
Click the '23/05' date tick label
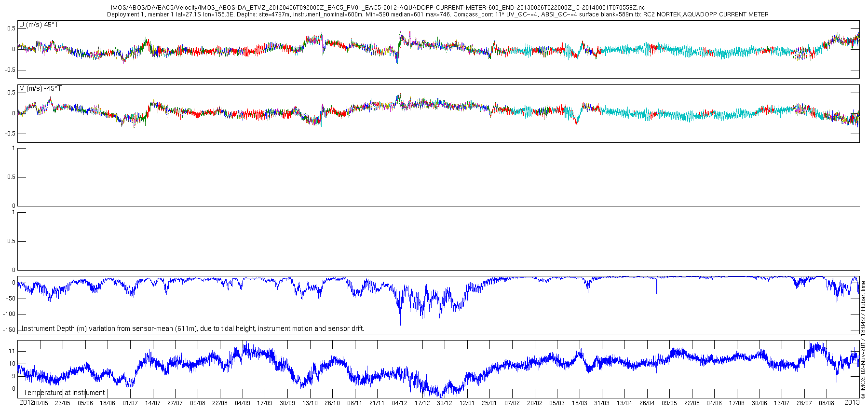click(63, 403)
